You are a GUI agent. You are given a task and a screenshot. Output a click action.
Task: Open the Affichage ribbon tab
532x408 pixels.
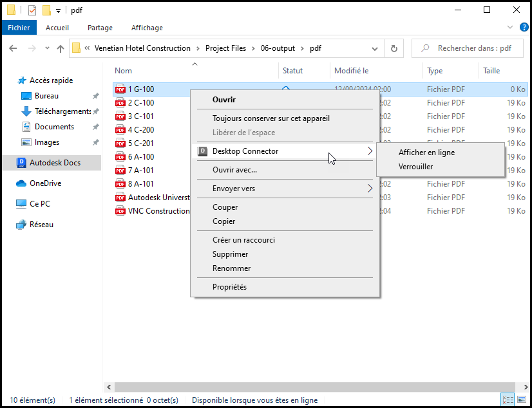pos(147,28)
